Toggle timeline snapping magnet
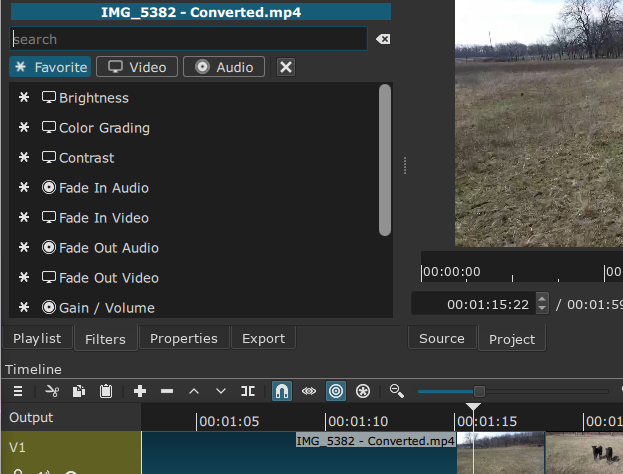This screenshot has width=623, height=474. [x=282, y=391]
